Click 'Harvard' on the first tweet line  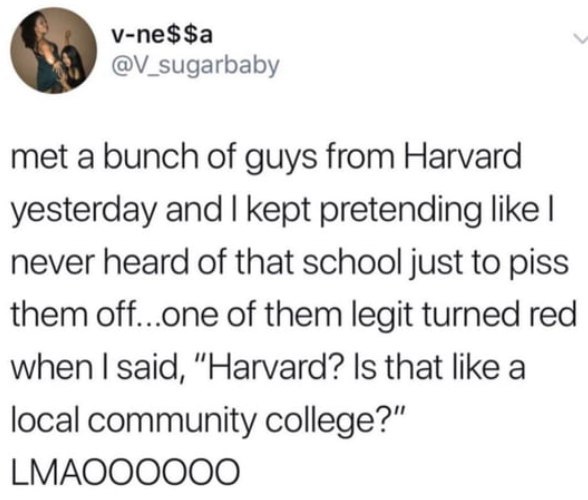pyautogui.click(x=462, y=156)
